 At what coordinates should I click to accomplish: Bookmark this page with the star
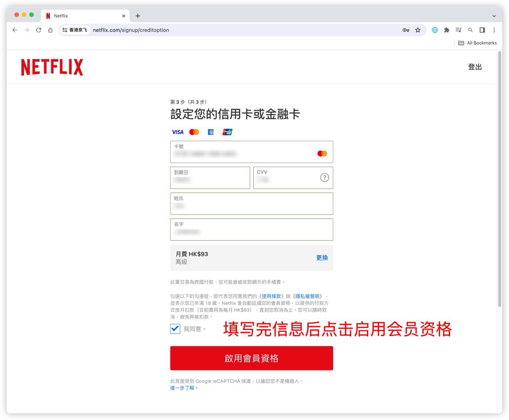coord(418,30)
